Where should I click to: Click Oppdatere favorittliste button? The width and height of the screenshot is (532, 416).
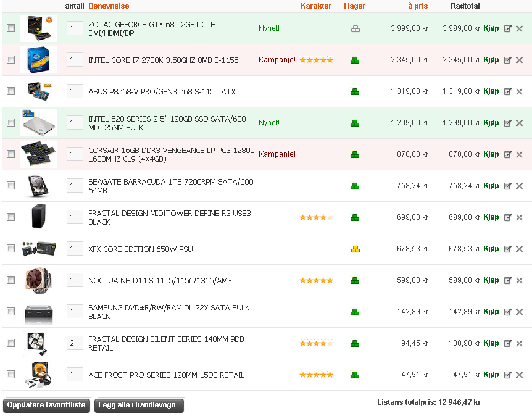pyautogui.click(x=46, y=406)
